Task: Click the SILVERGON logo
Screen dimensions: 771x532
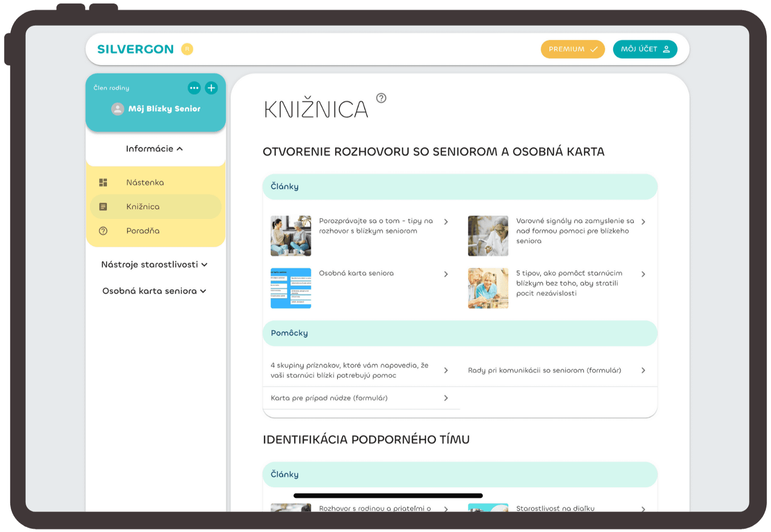Action: pyautogui.click(x=135, y=49)
